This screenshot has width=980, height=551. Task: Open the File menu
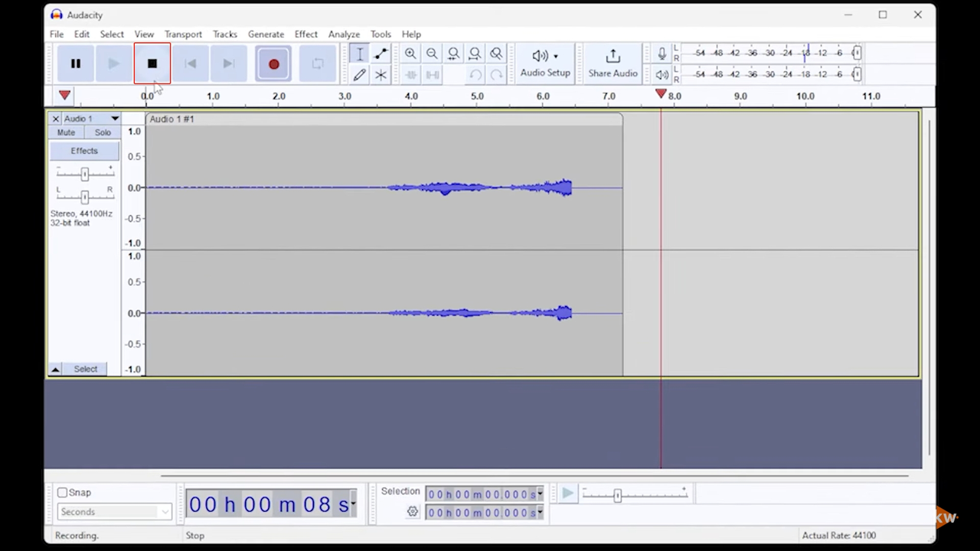57,34
